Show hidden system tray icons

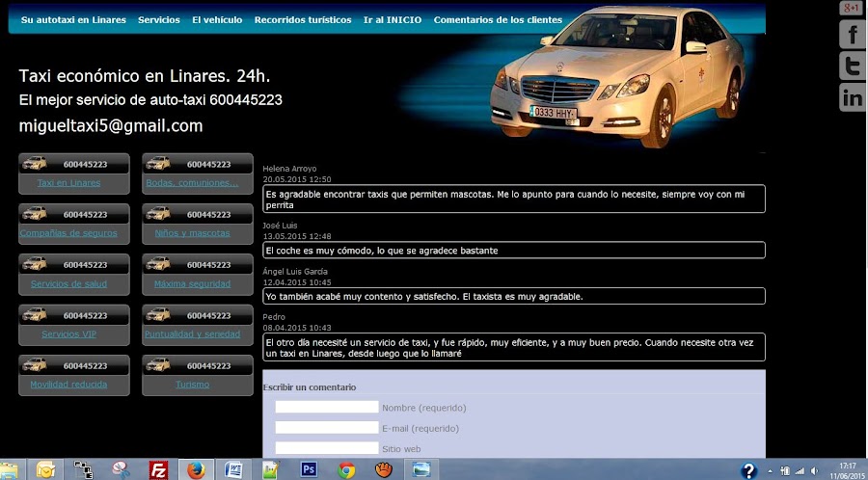[770, 471]
